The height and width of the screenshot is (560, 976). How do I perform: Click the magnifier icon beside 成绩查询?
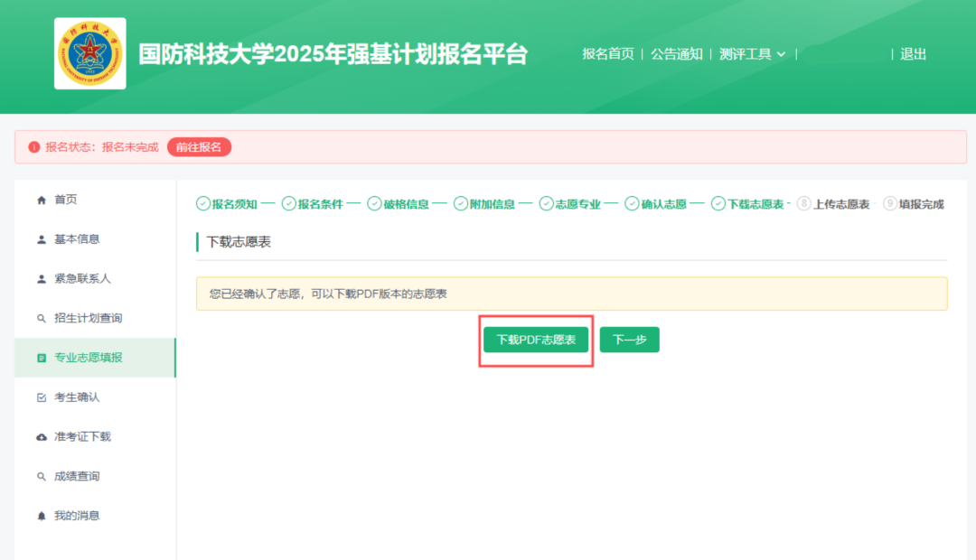41,477
